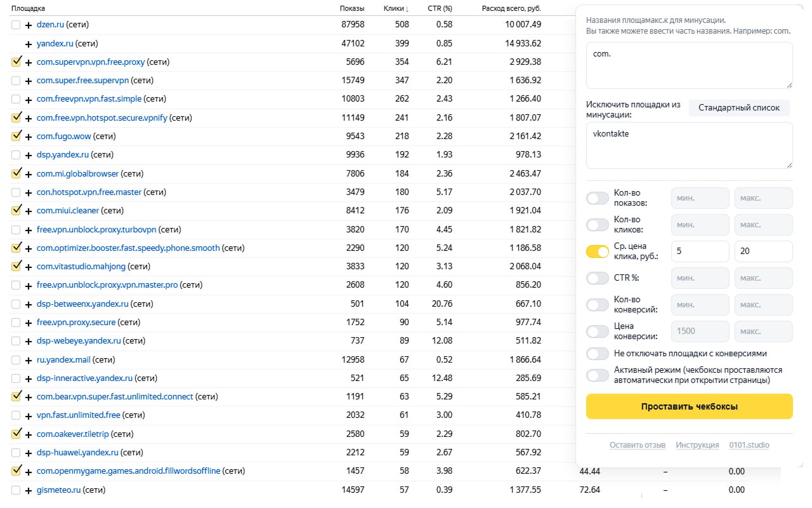This screenshot has height=508, width=812.
Task: Uncheck com.supervpn.vpn.free.proxy checkbox
Action: [x=16, y=62]
